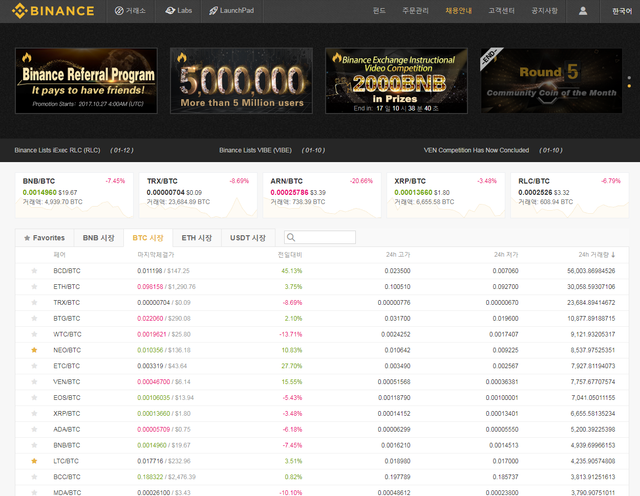Switch to the ETH 시장 tab
The width and height of the screenshot is (640, 496).
click(197, 238)
